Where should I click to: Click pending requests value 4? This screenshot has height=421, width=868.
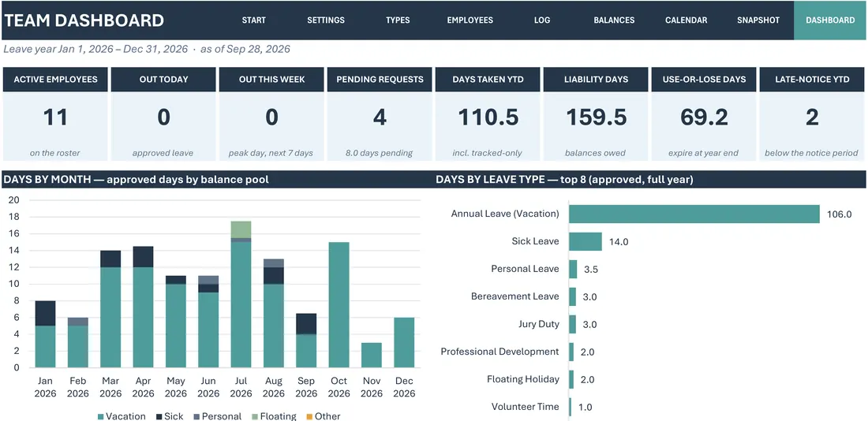tap(380, 117)
